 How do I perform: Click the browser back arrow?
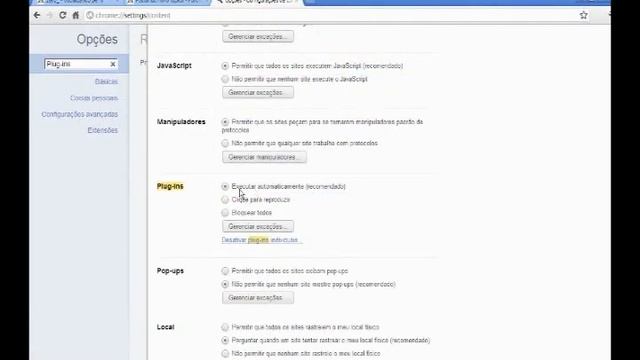(x=37, y=15)
